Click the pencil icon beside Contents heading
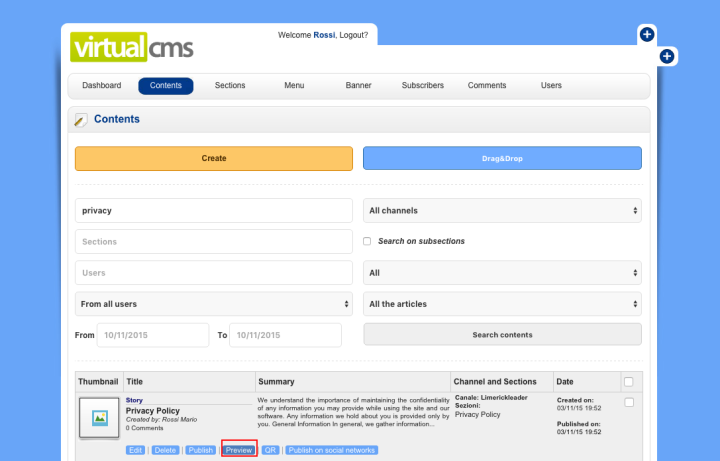This screenshot has width=720, height=461. point(81,120)
